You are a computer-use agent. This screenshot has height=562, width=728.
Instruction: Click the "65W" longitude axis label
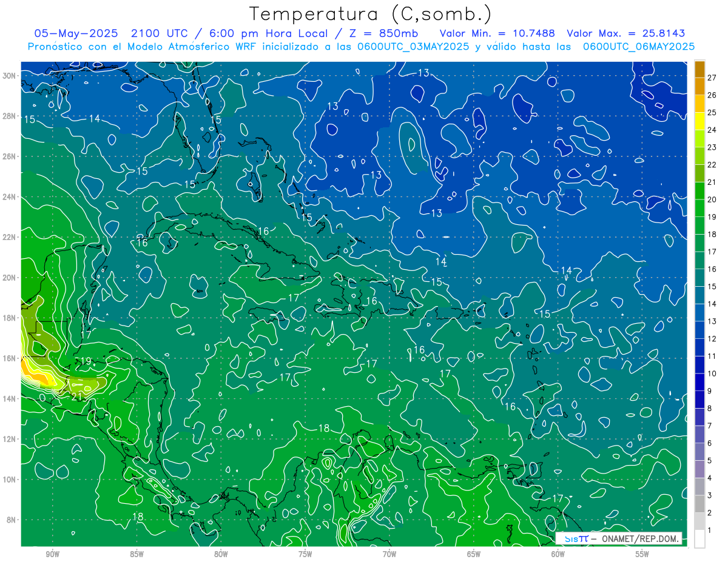pyautogui.click(x=474, y=554)
